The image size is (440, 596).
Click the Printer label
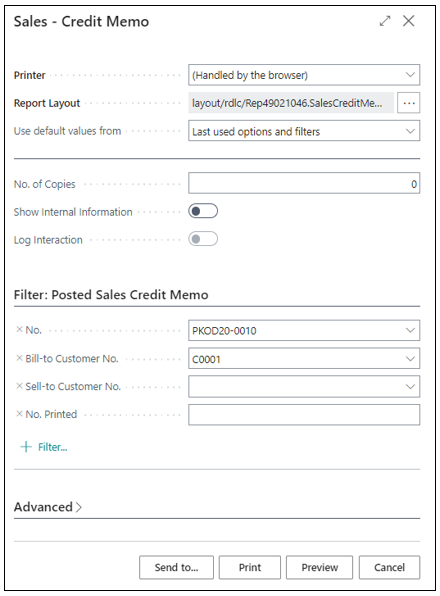[x=30, y=75]
